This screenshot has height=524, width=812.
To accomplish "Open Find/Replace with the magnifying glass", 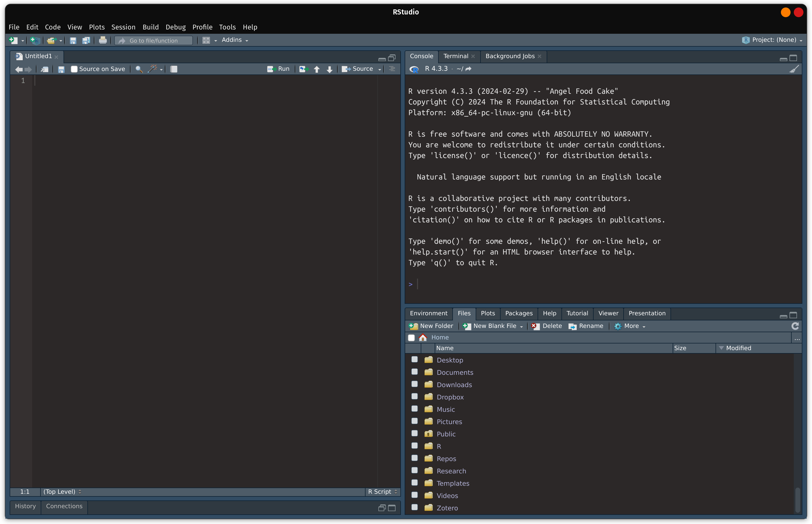I will [139, 69].
